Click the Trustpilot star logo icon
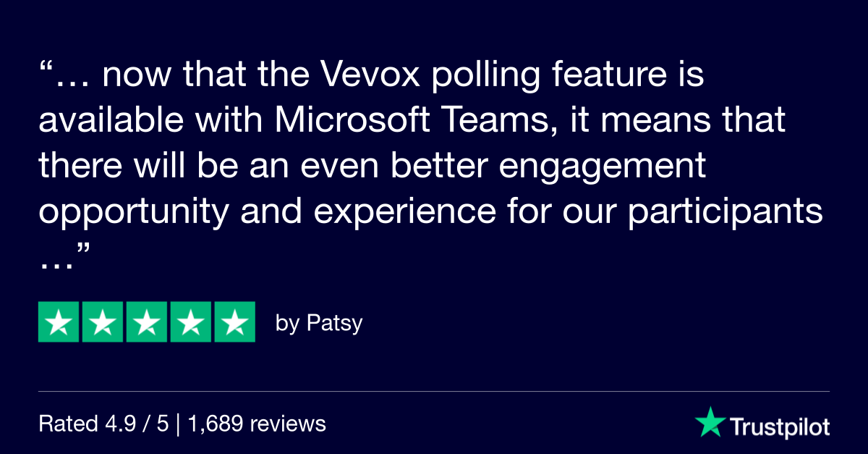Screen dimensions: 868x454 (708, 422)
